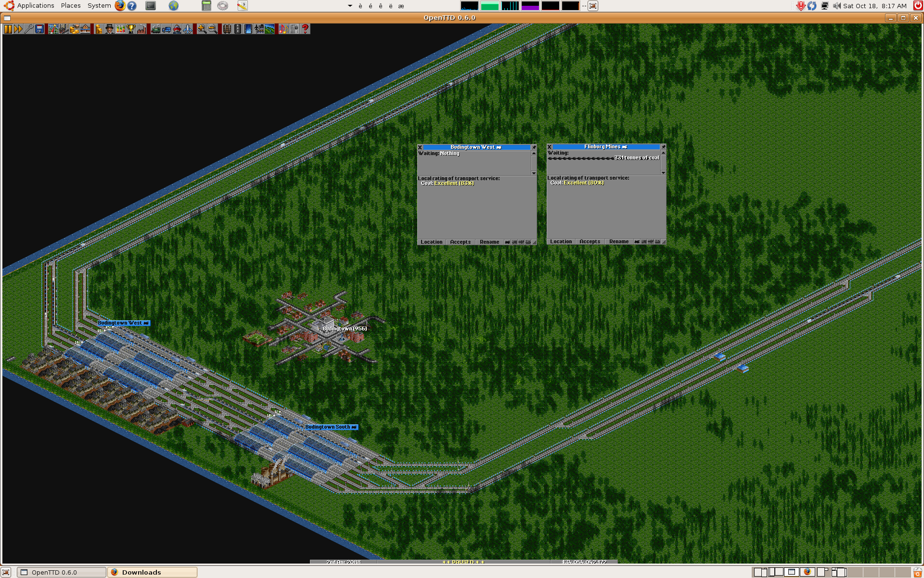Open the aircraft list airplane icon
The height and width of the screenshot is (578, 924).
tap(188, 29)
